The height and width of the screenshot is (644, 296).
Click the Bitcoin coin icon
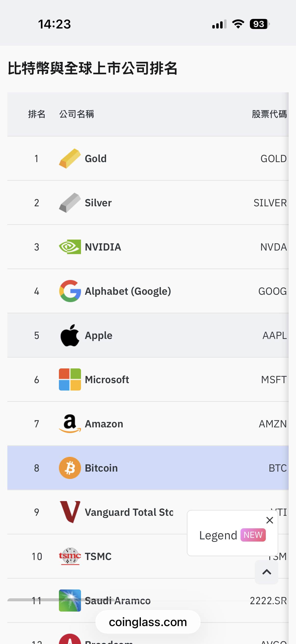(x=70, y=468)
